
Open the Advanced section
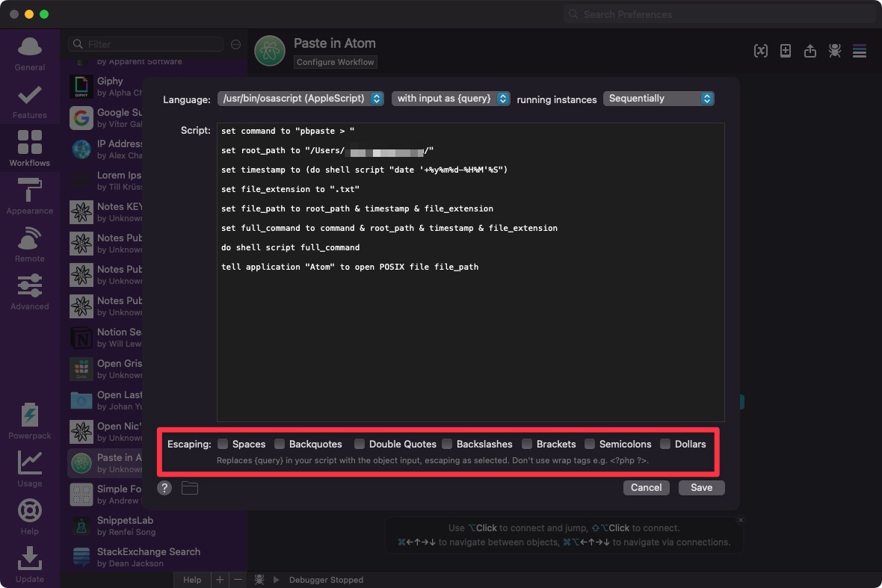(29, 292)
